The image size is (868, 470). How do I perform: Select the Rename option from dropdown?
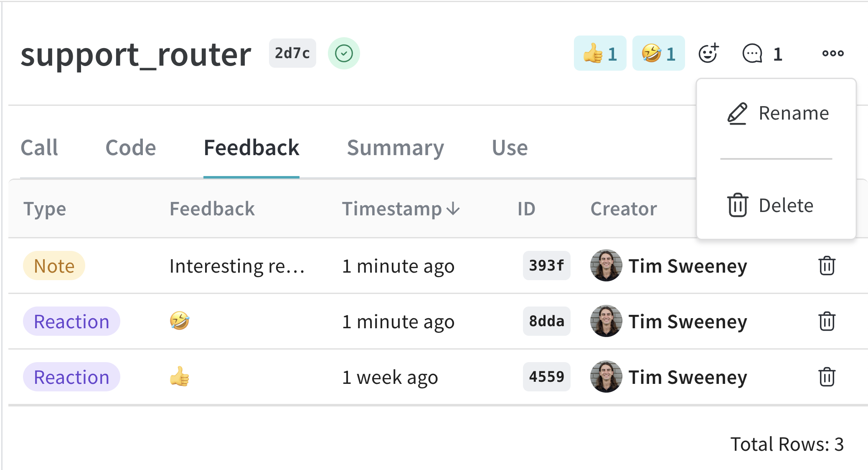[777, 113]
